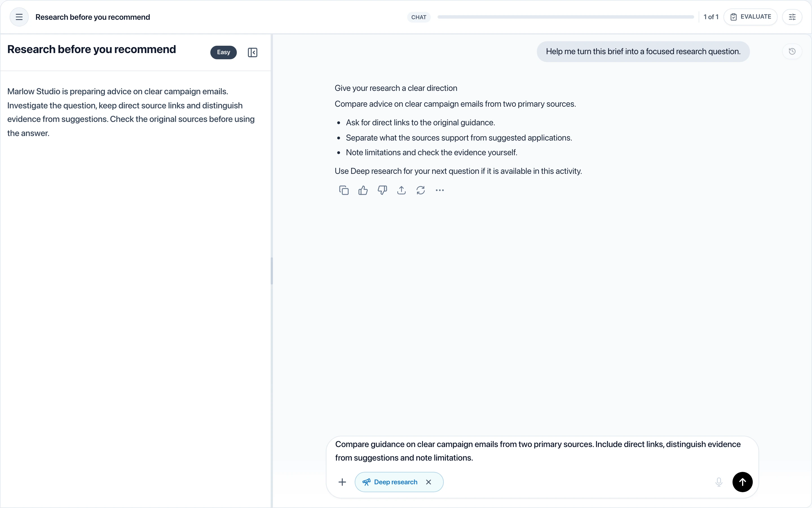
Task: Remove the Deep research chip
Action: 429,482
